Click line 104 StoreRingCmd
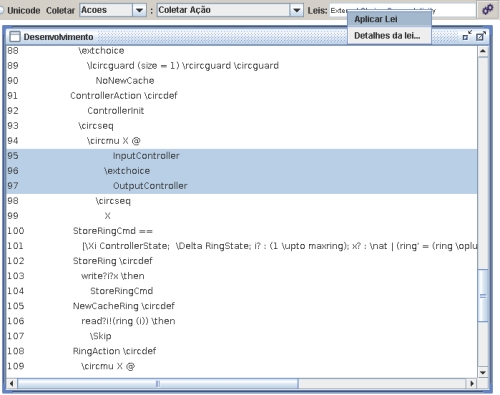 click(121, 291)
